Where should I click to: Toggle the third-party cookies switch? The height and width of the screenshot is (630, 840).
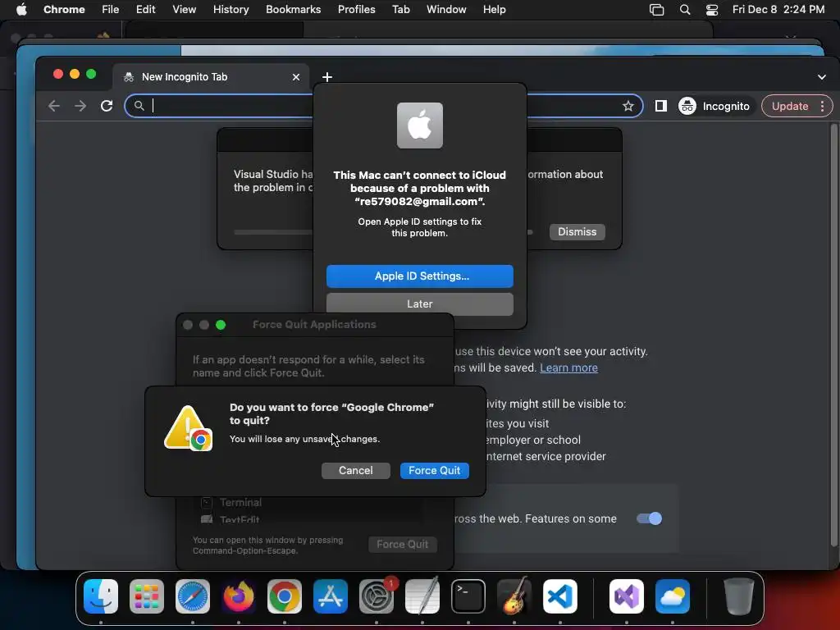click(650, 518)
